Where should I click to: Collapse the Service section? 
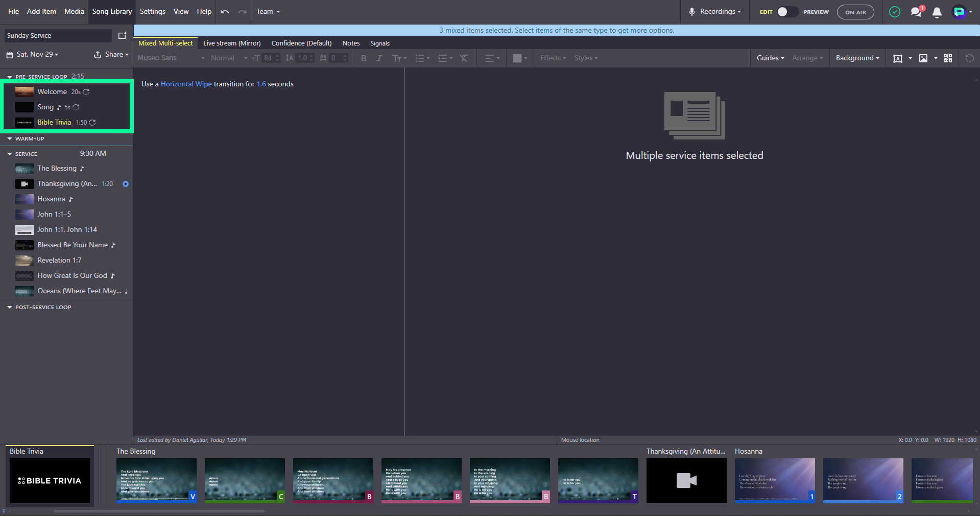click(10, 154)
